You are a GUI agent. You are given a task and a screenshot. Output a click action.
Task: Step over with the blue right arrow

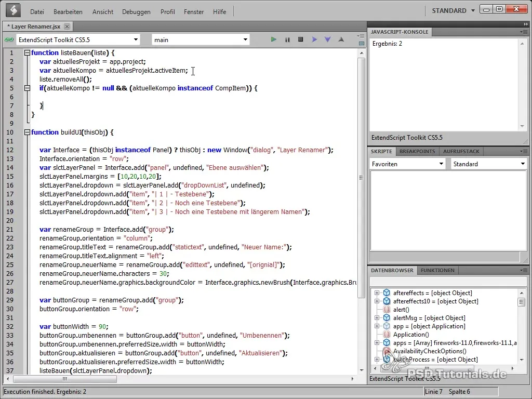tap(314, 39)
